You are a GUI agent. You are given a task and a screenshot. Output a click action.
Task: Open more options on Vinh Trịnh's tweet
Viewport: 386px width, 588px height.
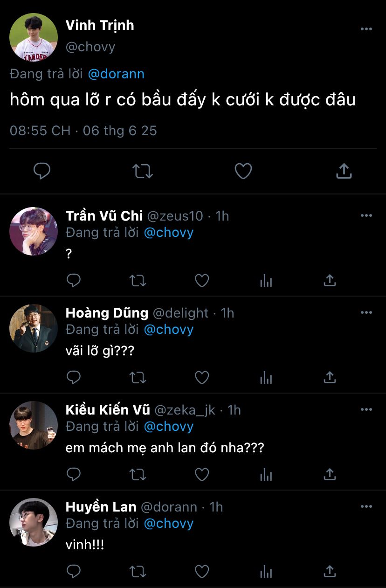[366, 29]
